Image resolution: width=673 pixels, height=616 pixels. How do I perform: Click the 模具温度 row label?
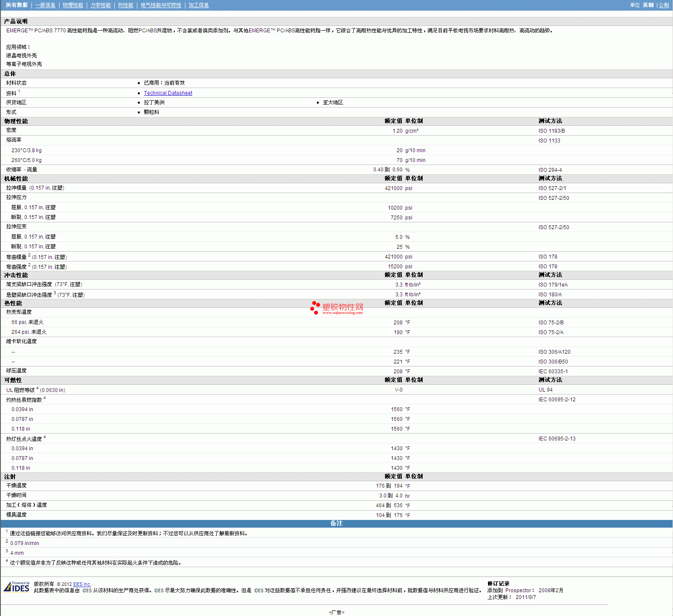click(x=16, y=515)
